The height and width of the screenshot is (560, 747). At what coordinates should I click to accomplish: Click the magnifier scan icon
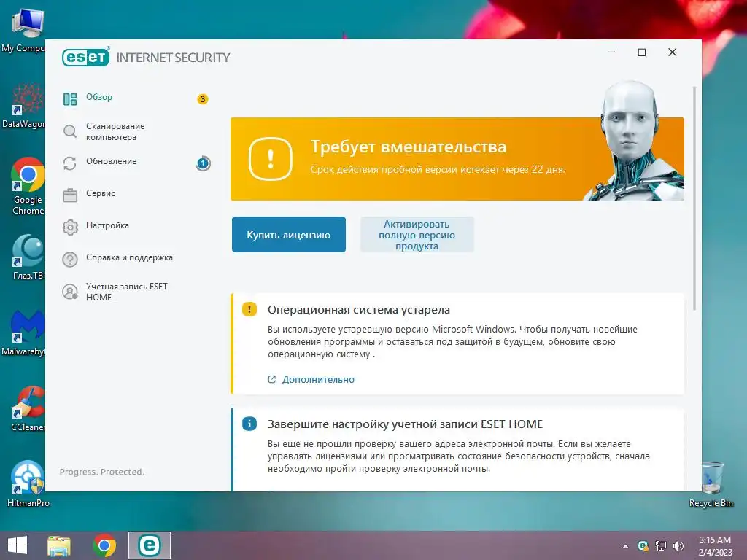click(70, 131)
